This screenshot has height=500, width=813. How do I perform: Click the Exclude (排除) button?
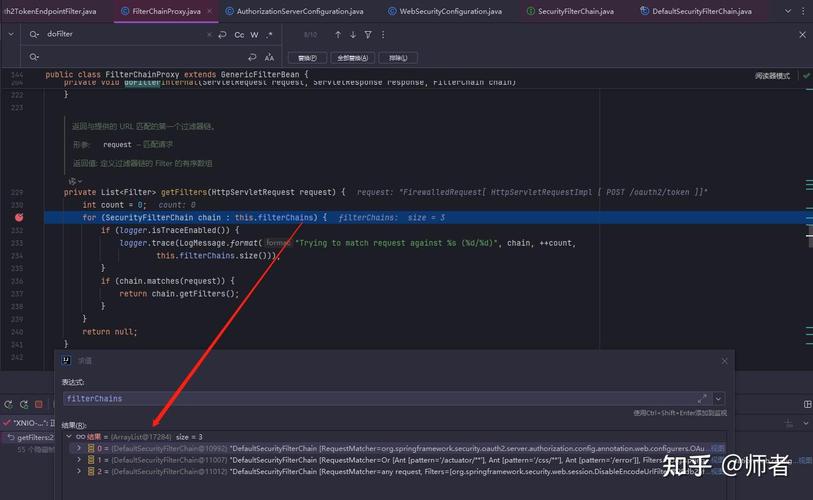click(398, 58)
